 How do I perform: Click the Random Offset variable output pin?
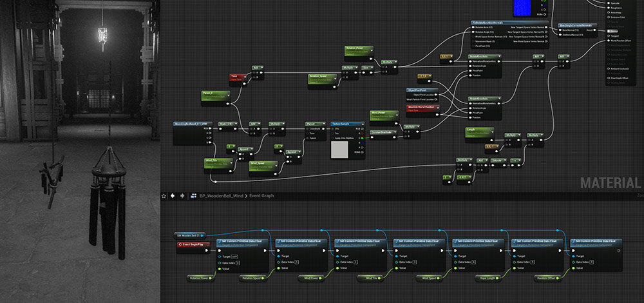pos(557,278)
